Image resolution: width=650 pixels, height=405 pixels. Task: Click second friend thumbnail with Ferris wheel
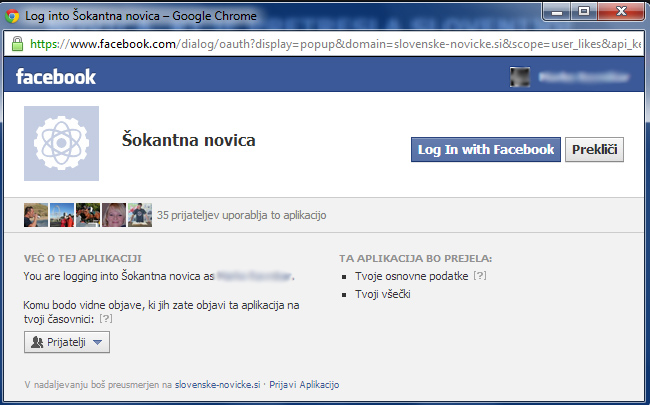[x=62, y=215]
